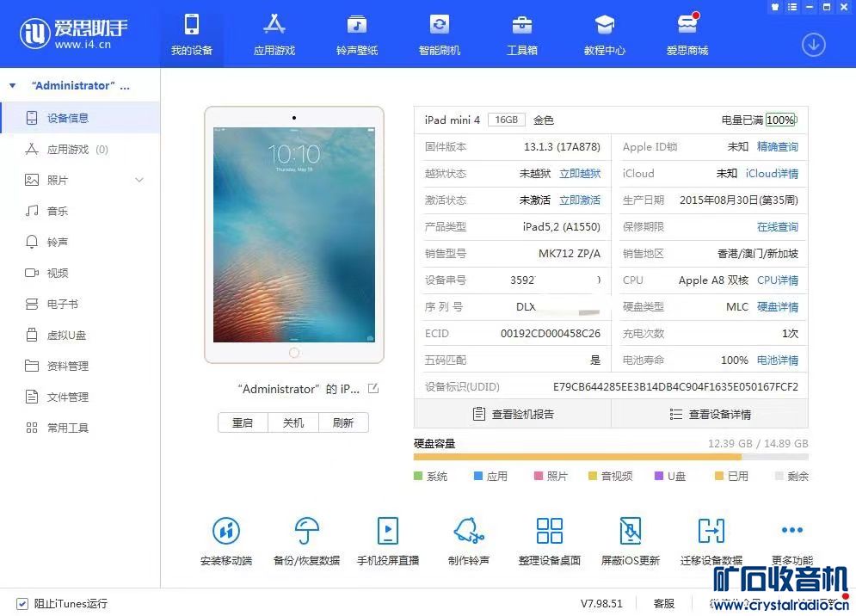856x616 pixels.
Task: Click the skin (shirt) icon in title bar
Action: 774,7
